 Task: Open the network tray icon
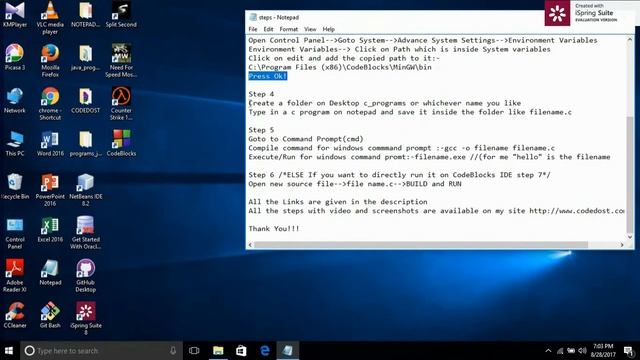560,351
